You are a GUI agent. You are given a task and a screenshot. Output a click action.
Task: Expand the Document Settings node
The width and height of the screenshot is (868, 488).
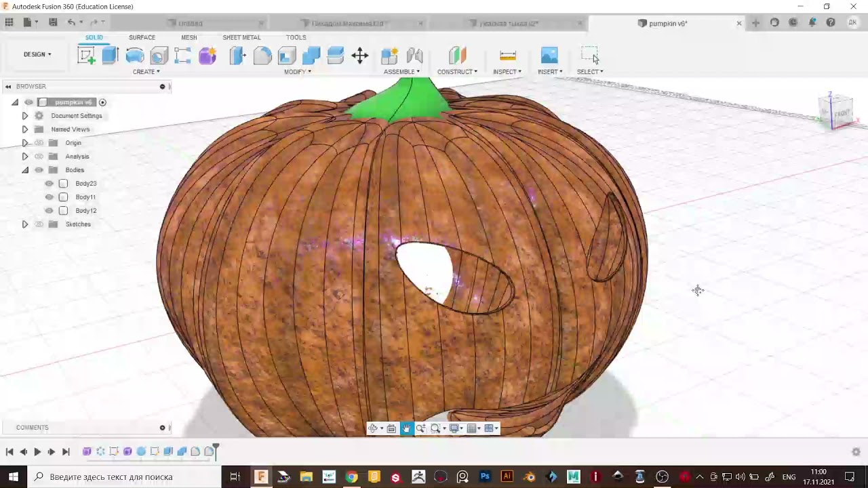[x=25, y=116]
